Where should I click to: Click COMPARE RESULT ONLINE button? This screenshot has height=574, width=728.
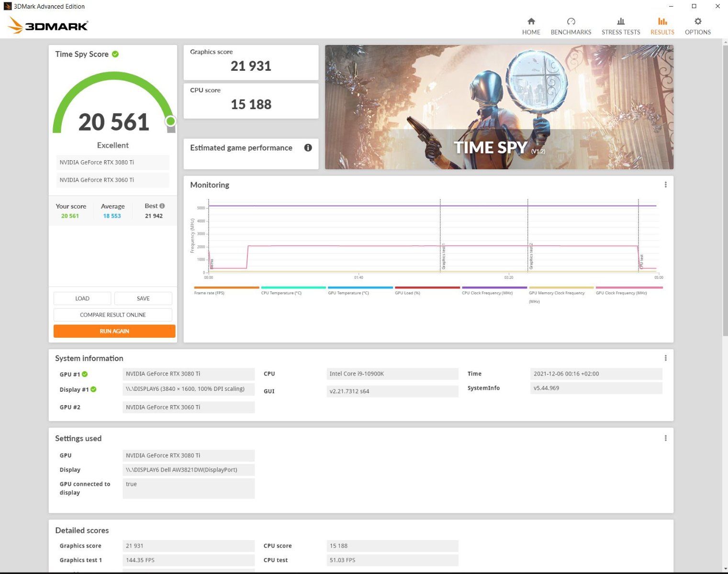(112, 315)
